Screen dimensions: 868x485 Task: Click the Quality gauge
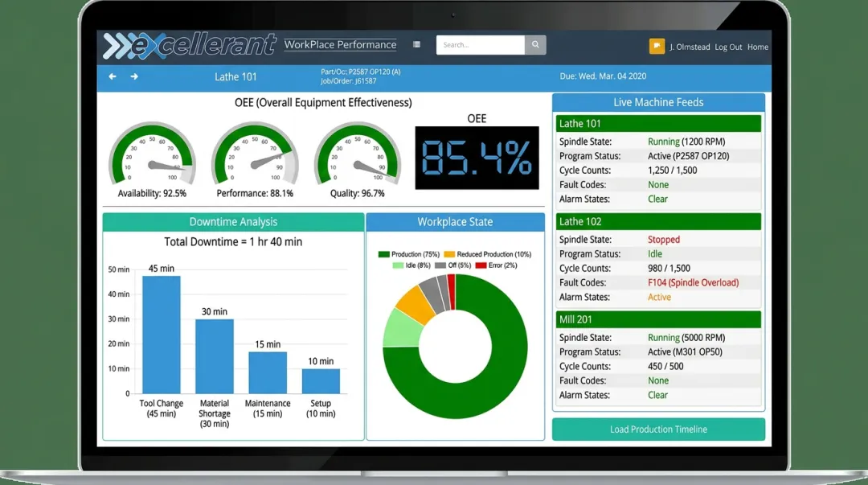pyautogui.click(x=358, y=154)
